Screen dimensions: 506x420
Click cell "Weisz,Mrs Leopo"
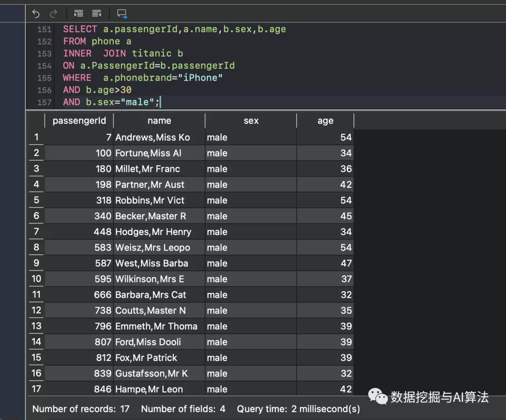pos(159,247)
